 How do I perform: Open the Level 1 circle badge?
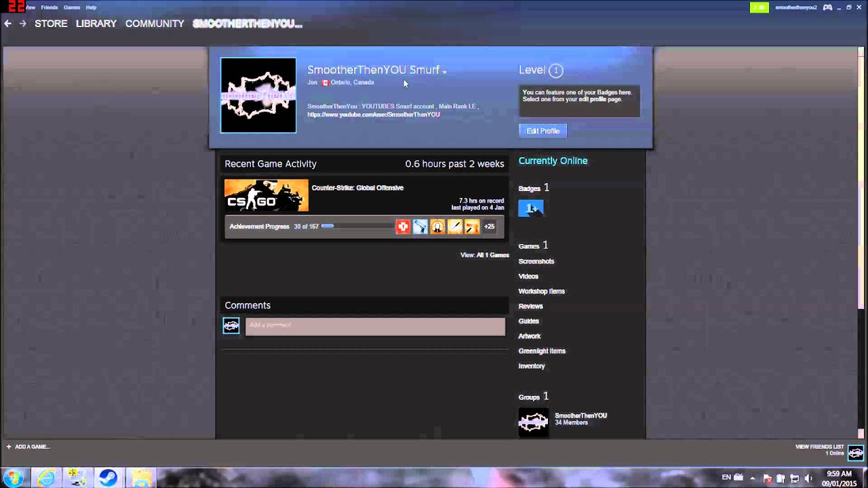click(555, 70)
